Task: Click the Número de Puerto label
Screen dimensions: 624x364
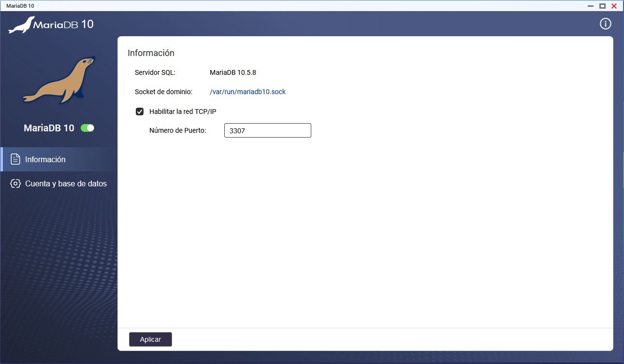Action: [177, 130]
